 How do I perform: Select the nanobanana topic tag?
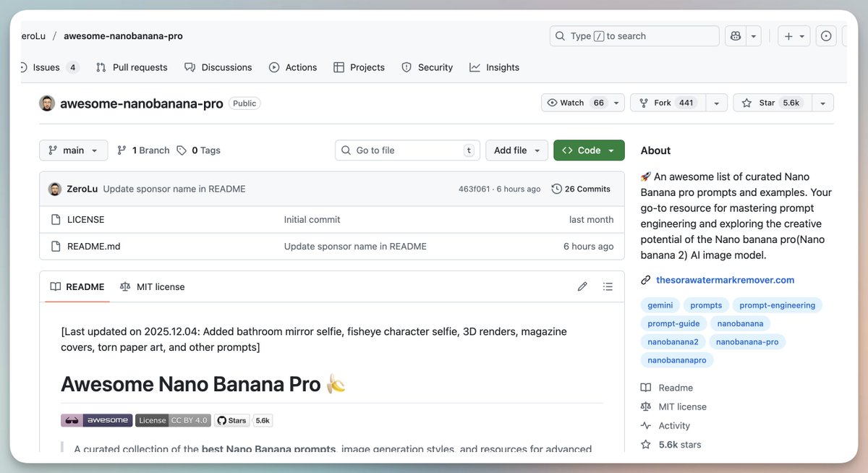point(741,323)
